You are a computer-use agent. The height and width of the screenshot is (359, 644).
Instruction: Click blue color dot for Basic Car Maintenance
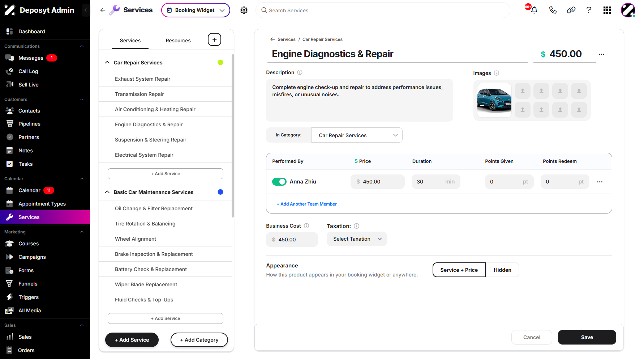tap(220, 192)
